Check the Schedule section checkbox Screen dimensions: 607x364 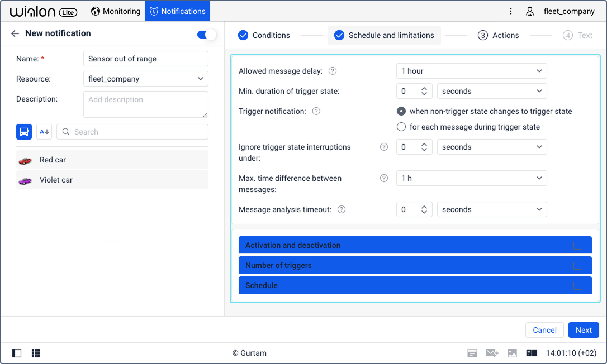[577, 286]
